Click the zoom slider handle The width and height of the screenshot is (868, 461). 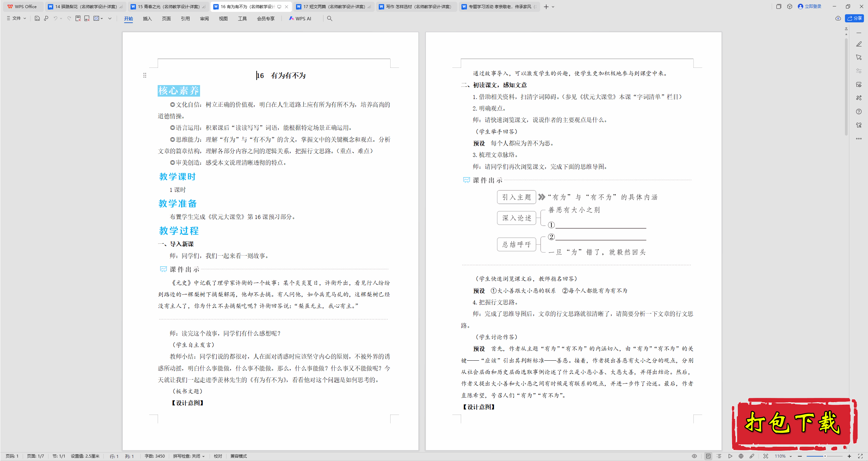pyautogui.click(x=825, y=456)
